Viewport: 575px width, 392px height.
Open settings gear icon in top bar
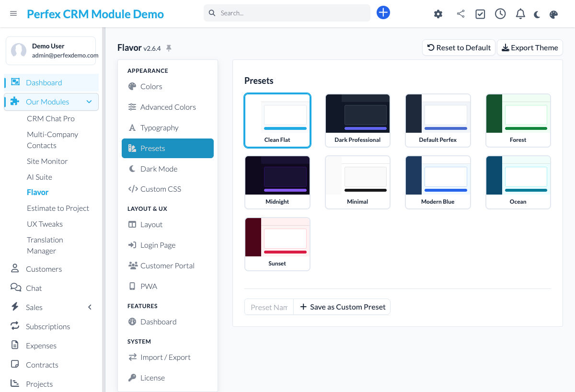(438, 14)
